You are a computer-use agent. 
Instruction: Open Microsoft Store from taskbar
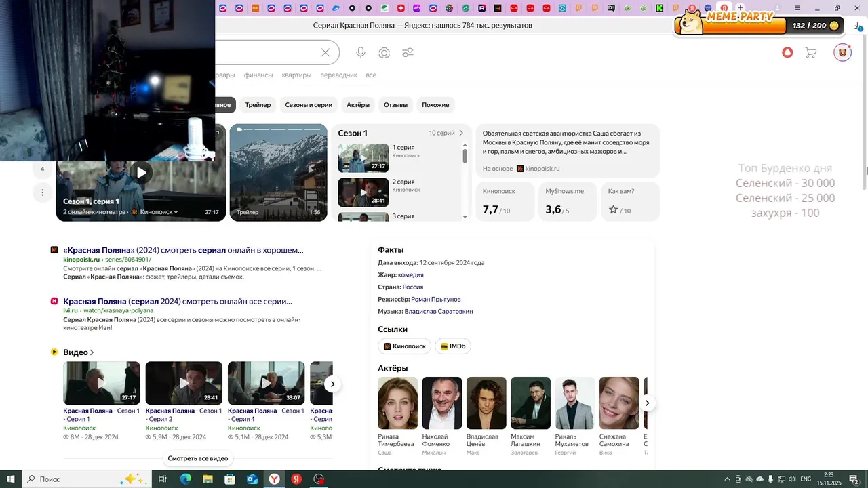coord(230,479)
